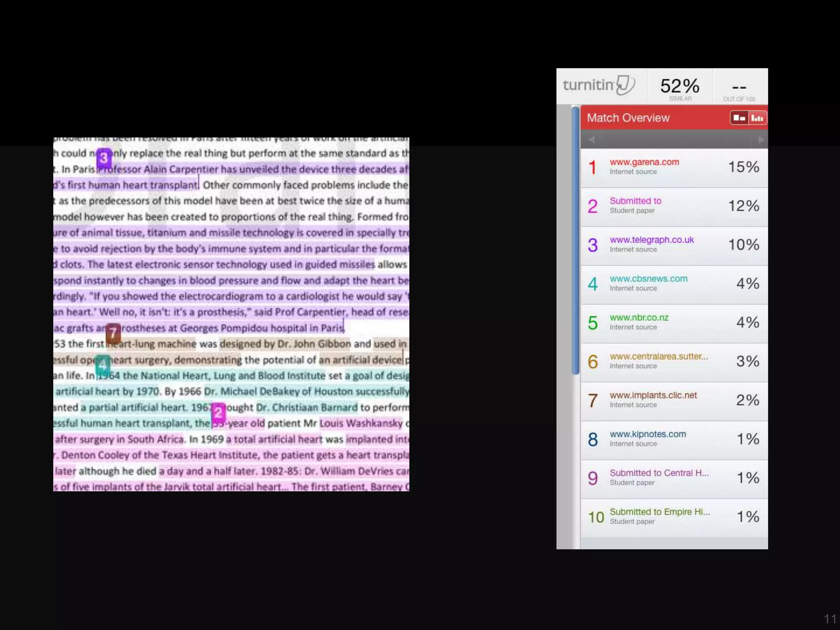Open www.garena.com source match
Screen dimensions: 840x630
pyautogui.click(x=644, y=162)
